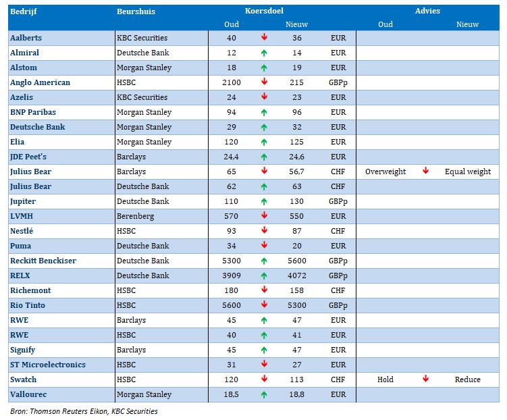
Task: Click the Bron: Thomson Reuters Eikon source line
Action: pyautogui.click(x=84, y=411)
